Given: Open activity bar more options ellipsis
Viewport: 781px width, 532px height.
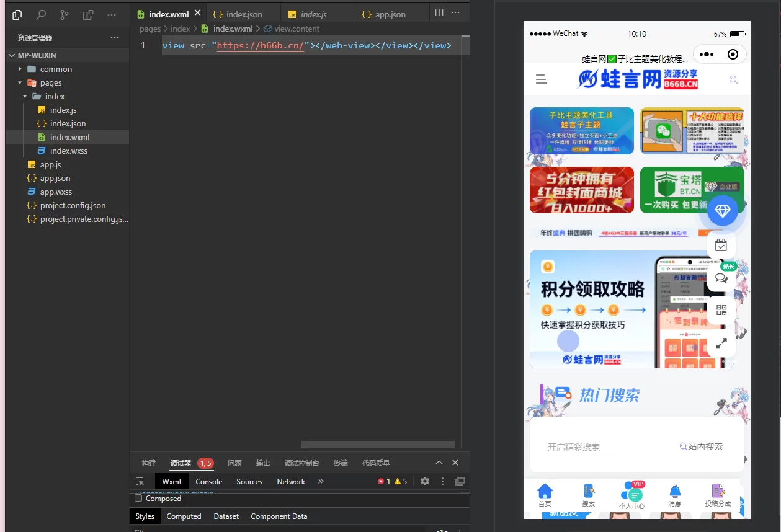Looking at the screenshot, I should (x=112, y=14).
